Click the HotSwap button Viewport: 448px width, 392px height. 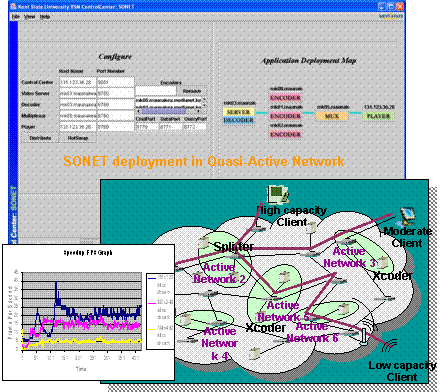(78, 138)
